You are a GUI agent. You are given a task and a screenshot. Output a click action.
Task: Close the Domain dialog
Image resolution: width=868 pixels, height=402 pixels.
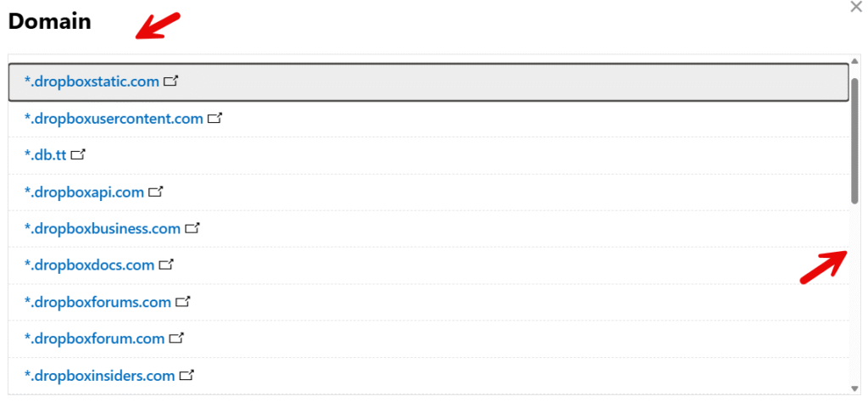click(x=856, y=7)
